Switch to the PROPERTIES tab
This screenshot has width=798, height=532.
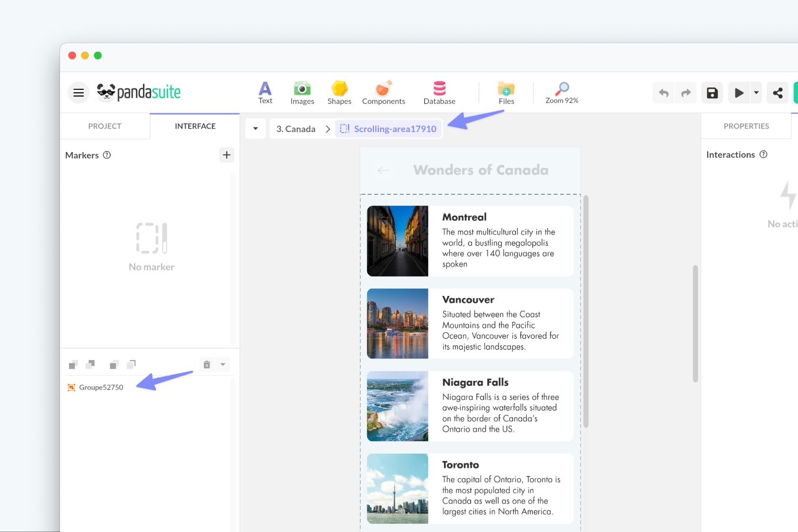[746, 126]
